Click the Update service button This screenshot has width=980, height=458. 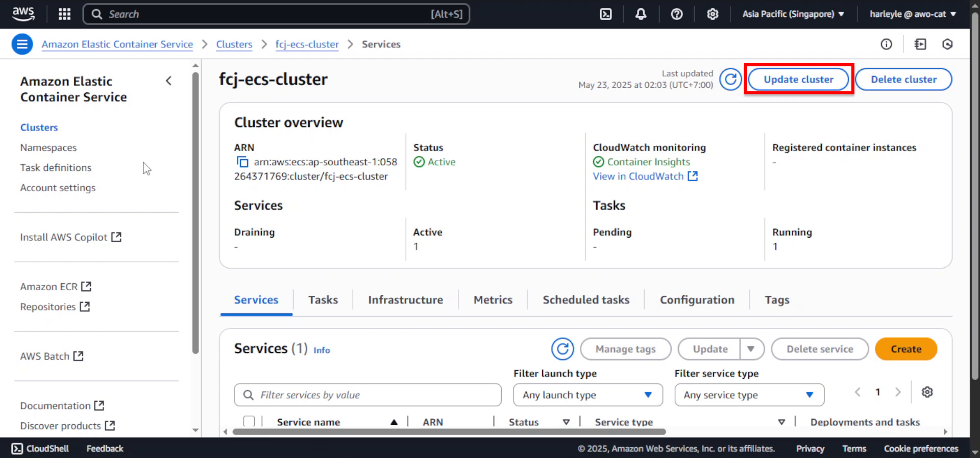(x=710, y=349)
